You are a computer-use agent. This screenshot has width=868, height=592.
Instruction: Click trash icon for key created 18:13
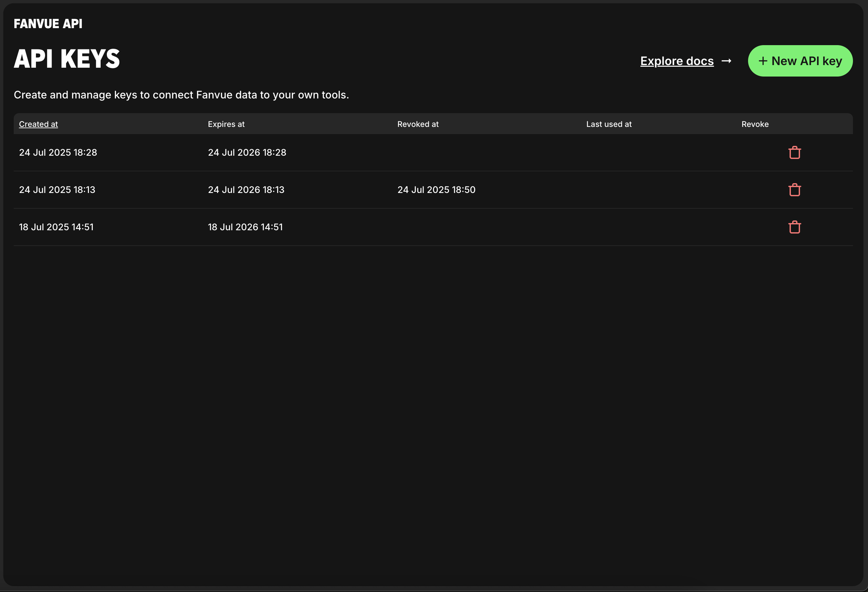coord(794,190)
